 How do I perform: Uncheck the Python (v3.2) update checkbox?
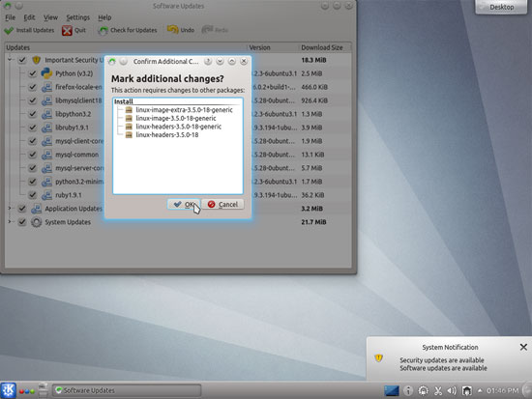coord(33,73)
